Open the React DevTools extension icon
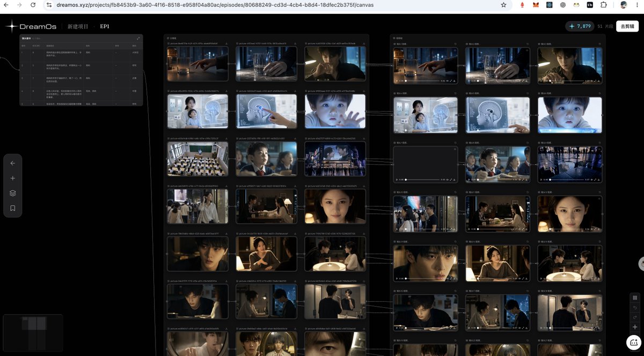Image resolution: width=644 pixels, height=356 pixels. pos(550,5)
